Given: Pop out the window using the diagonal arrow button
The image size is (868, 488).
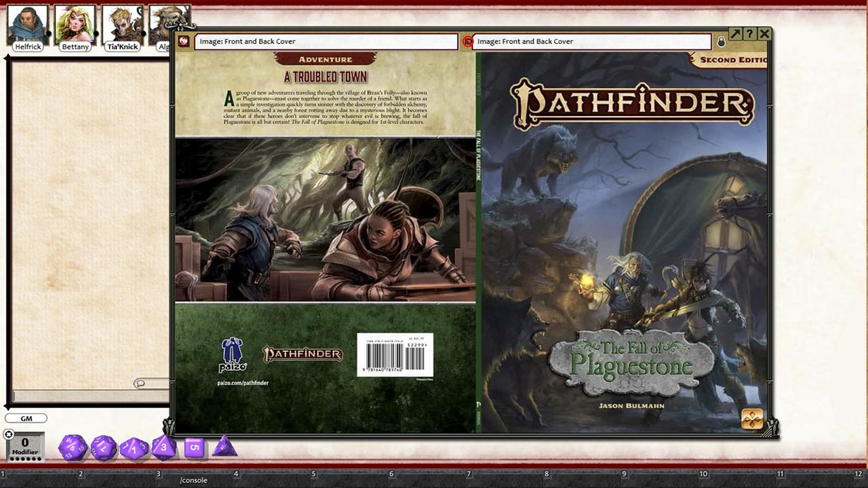Looking at the screenshot, I should [x=735, y=33].
